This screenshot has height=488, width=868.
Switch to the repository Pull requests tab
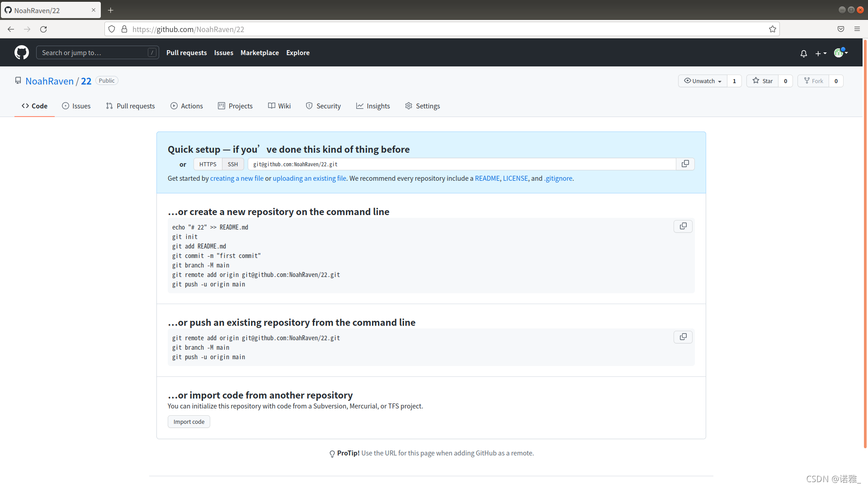point(130,106)
